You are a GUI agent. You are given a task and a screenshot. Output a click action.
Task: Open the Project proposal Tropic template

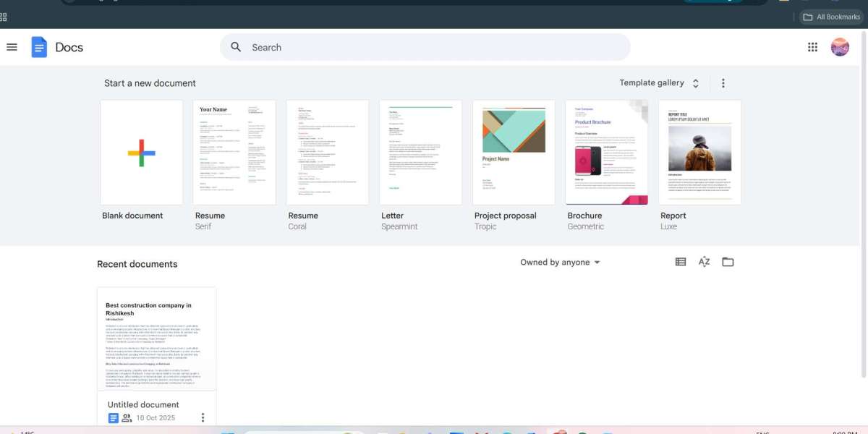(x=514, y=153)
